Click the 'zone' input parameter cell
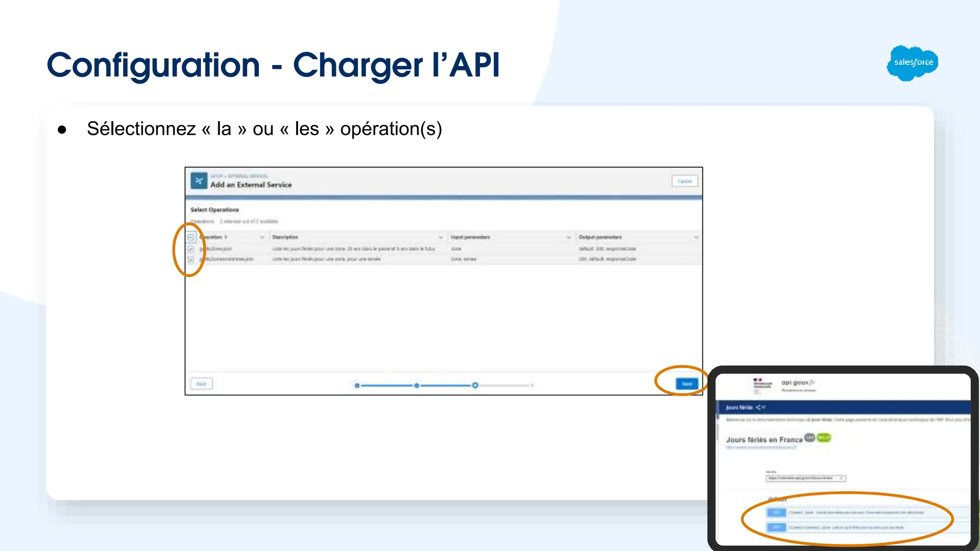Image resolution: width=980 pixels, height=551 pixels. click(x=456, y=249)
